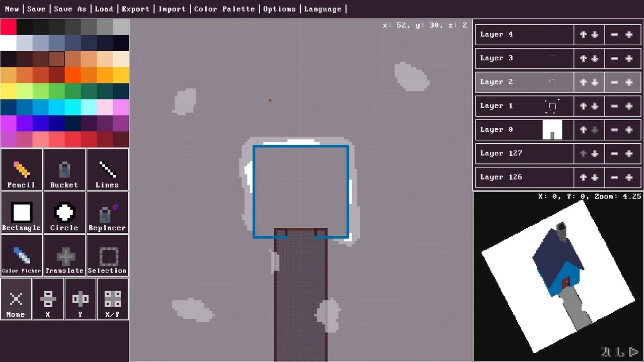Click Load in the menu bar
The width and height of the screenshot is (644, 362).
104,9
